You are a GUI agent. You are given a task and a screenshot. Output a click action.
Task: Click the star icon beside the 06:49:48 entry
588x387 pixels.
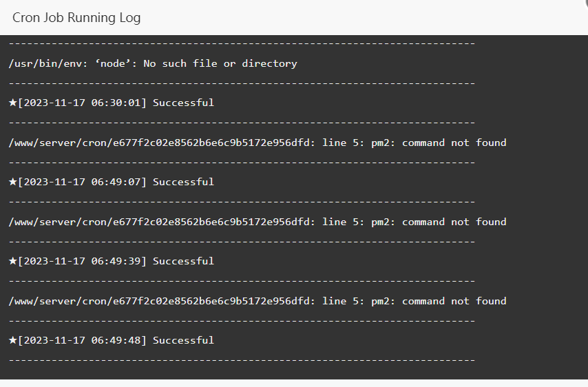[12, 340]
